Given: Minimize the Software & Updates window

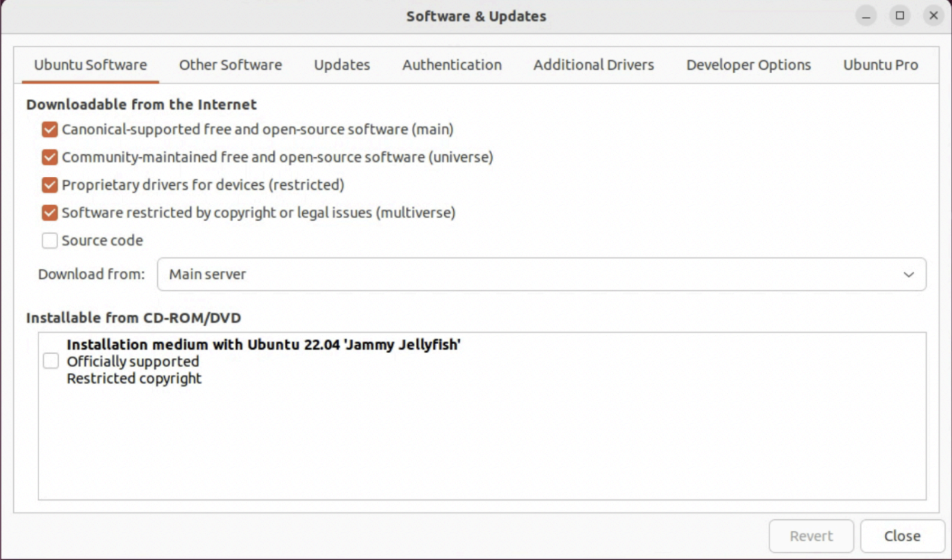Looking at the screenshot, I should (866, 16).
